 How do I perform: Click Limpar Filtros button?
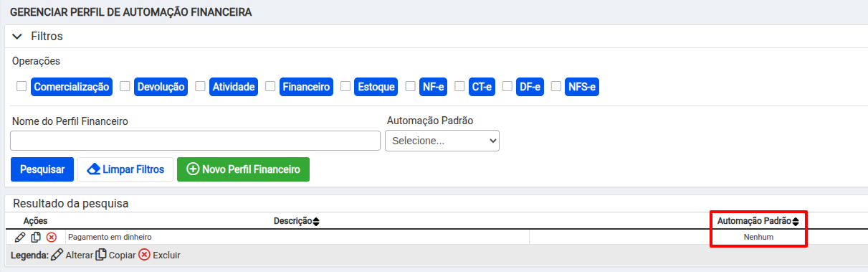[x=125, y=169]
